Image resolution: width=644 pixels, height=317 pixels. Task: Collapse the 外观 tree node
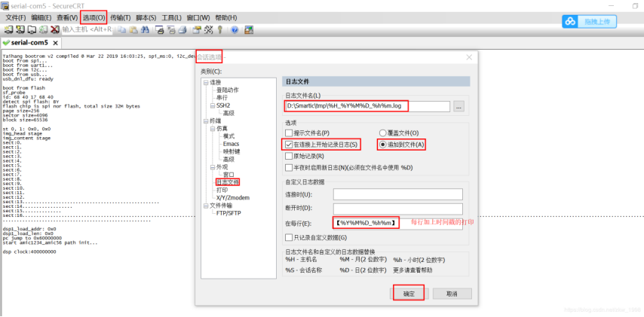tap(213, 167)
